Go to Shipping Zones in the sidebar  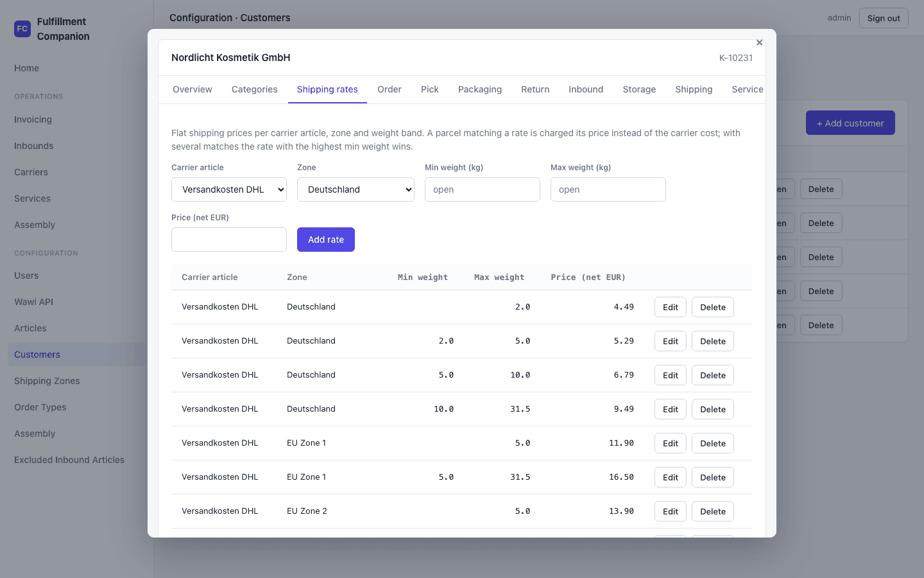coord(77,381)
